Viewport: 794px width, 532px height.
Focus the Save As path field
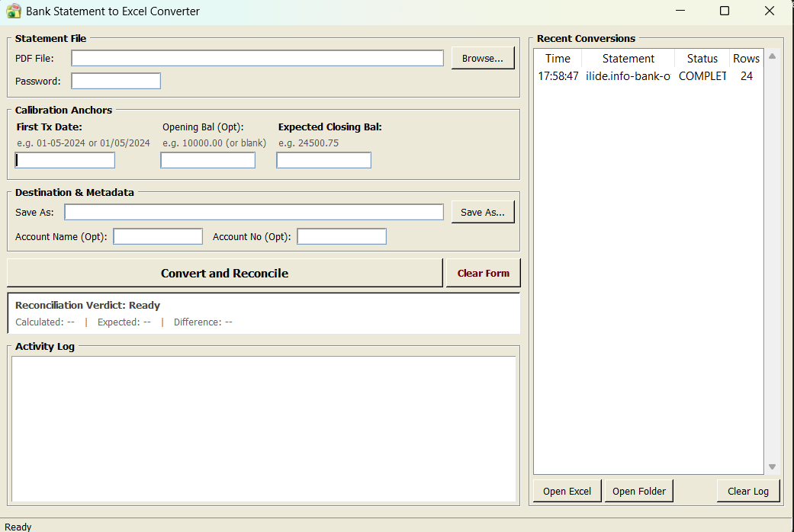[x=254, y=212]
